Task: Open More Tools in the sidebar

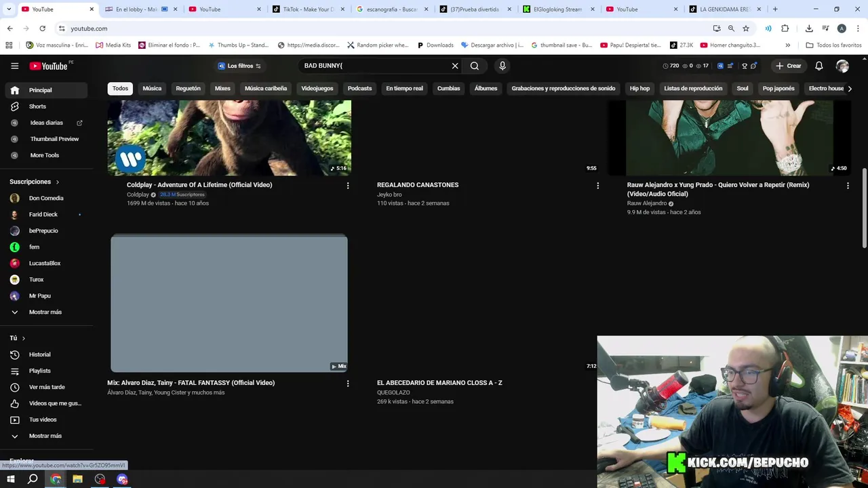Action: tap(45, 155)
